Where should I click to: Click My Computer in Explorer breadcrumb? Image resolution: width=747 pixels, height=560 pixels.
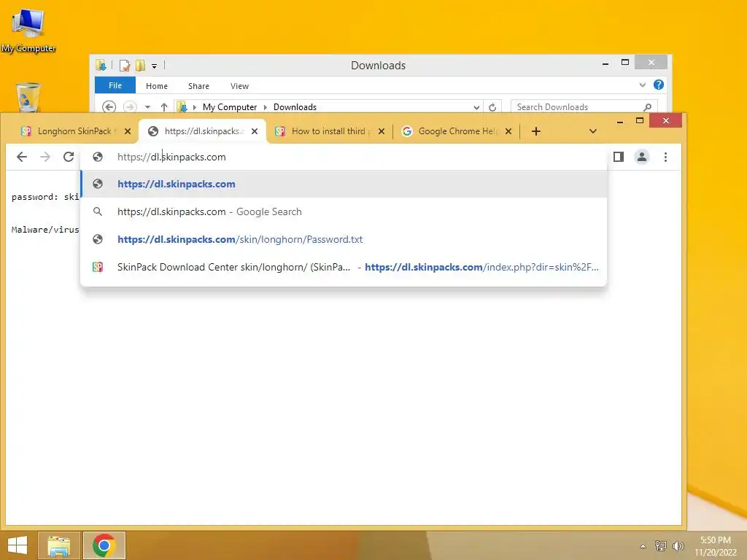[x=230, y=107]
